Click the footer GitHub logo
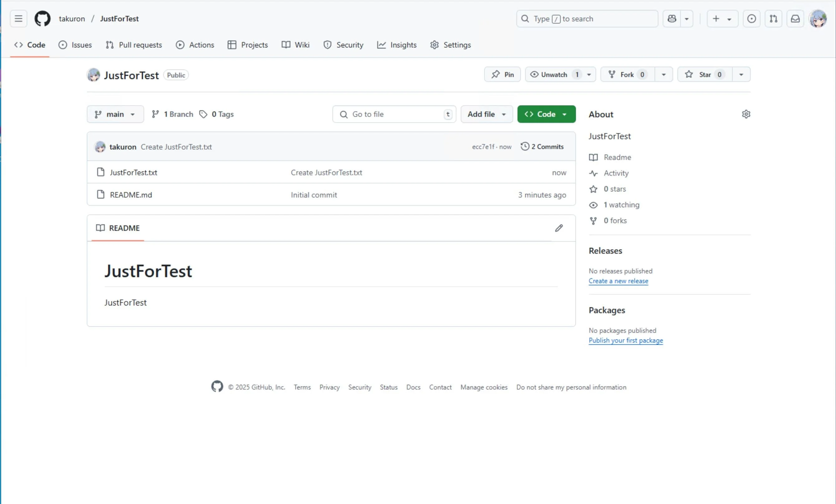Image resolution: width=836 pixels, height=504 pixels. (217, 386)
